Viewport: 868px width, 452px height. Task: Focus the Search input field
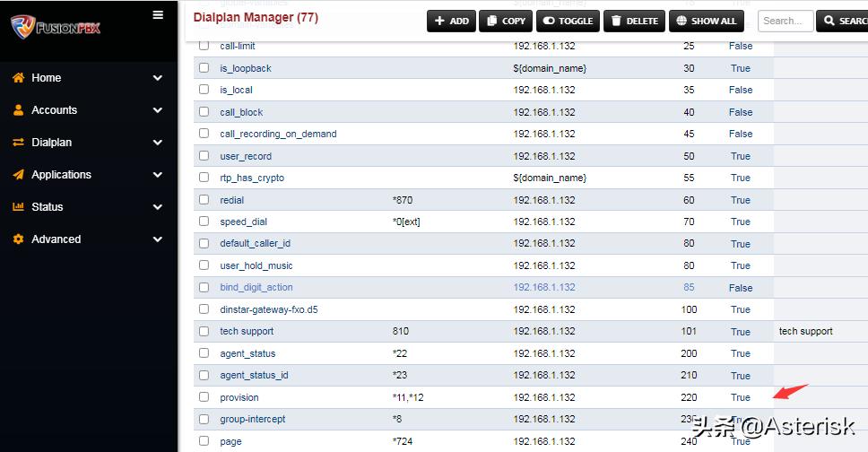tap(785, 21)
